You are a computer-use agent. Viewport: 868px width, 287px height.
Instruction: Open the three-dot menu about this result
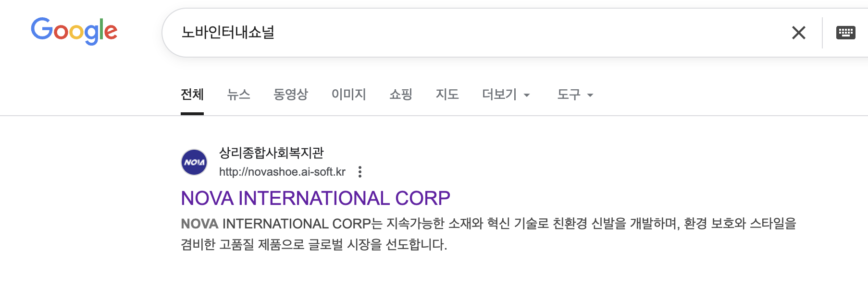[x=360, y=172]
